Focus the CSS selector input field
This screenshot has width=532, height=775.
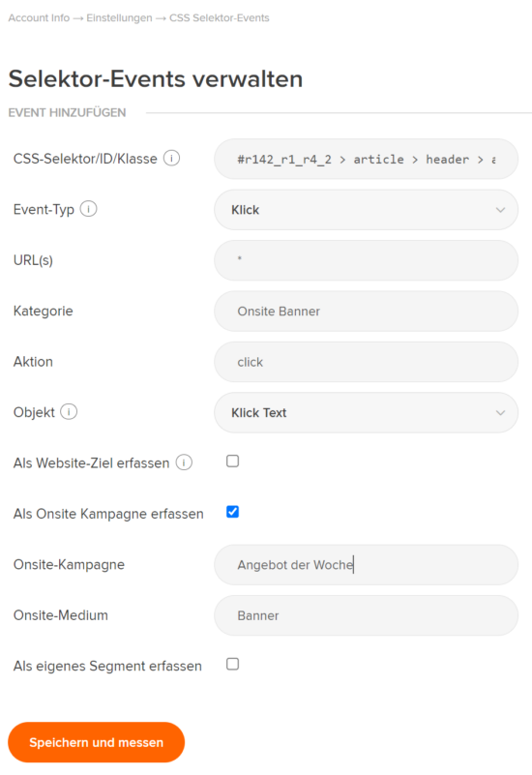point(366,159)
